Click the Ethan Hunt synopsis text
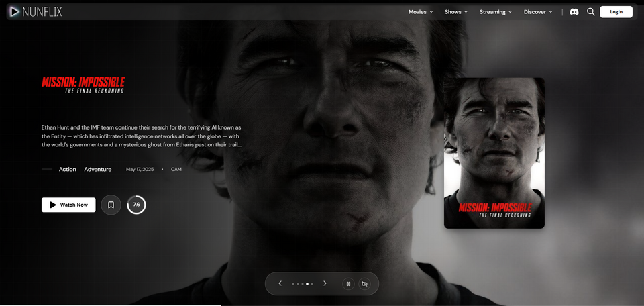644x306 pixels. pos(142,136)
